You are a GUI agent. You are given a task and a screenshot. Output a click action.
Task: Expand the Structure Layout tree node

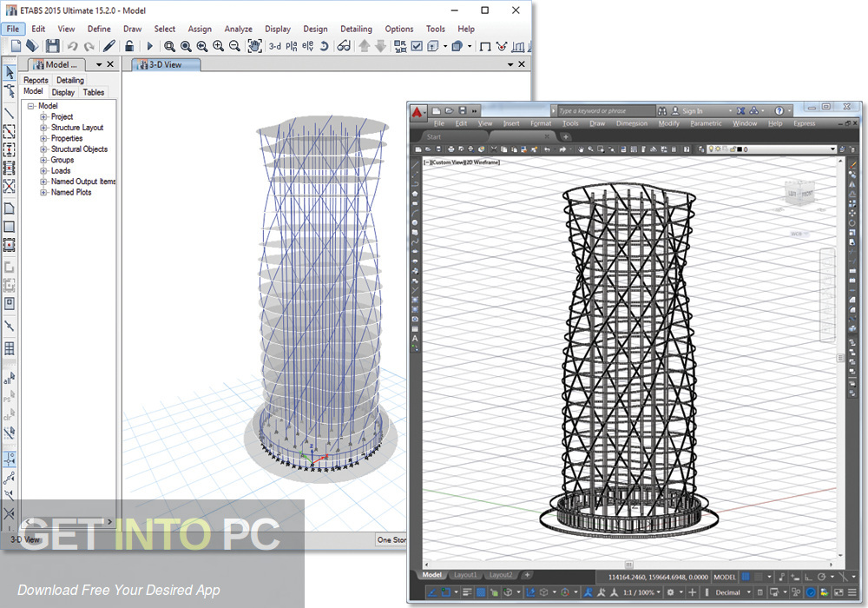pyautogui.click(x=43, y=128)
